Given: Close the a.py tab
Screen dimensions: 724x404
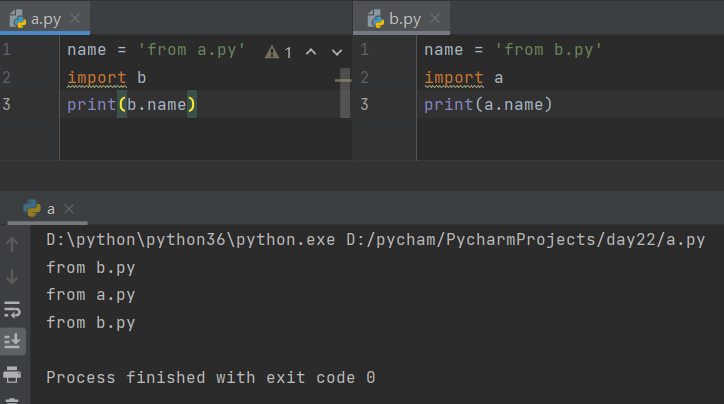Looking at the screenshot, I should point(76,18).
